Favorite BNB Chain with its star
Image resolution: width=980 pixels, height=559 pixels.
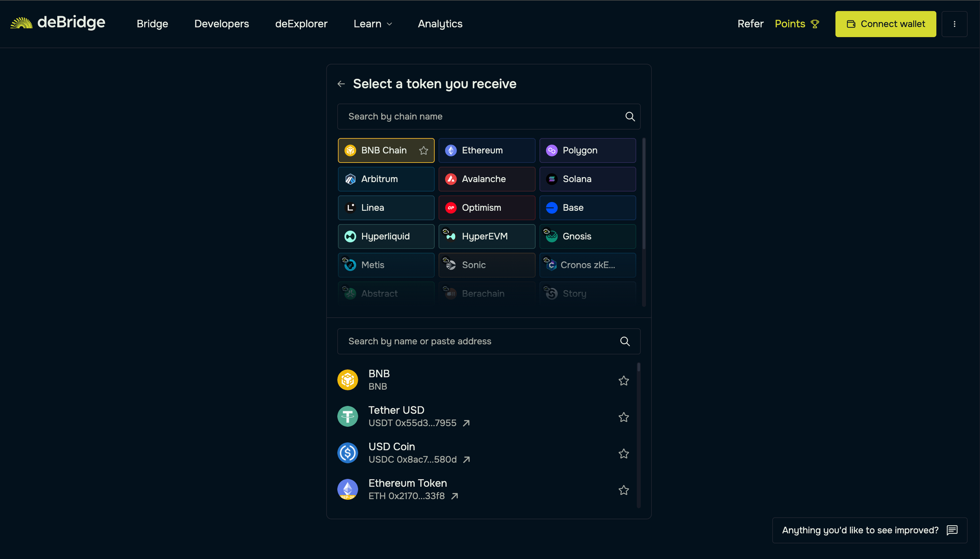pyautogui.click(x=423, y=151)
